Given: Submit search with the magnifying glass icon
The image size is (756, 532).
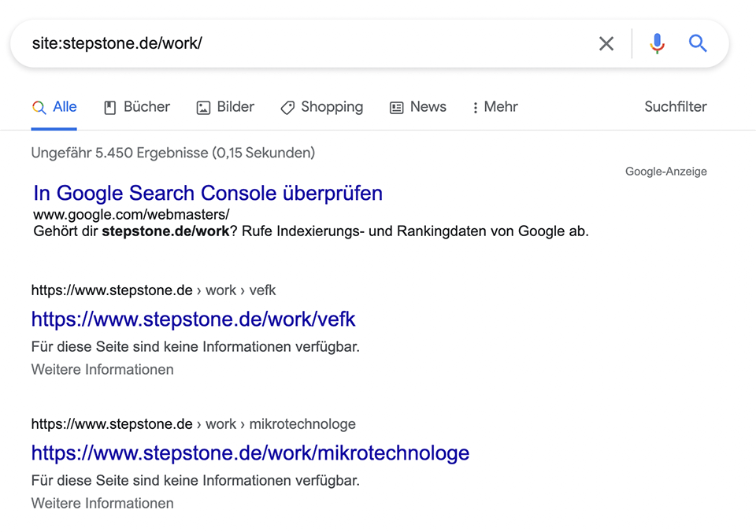Looking at the screenshot, I should click(698, 43).
